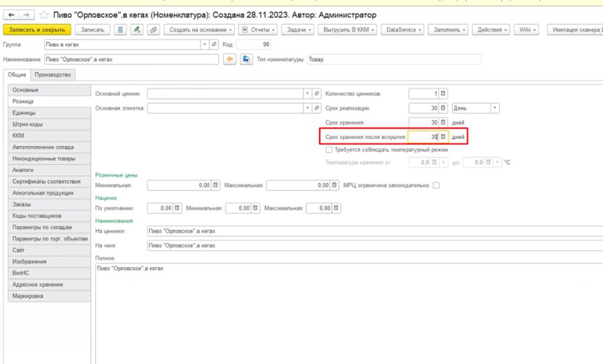Viewport: 603px width, 364px height.
Task: Click the document list icon next to Записать
Action: click(121, 29)
